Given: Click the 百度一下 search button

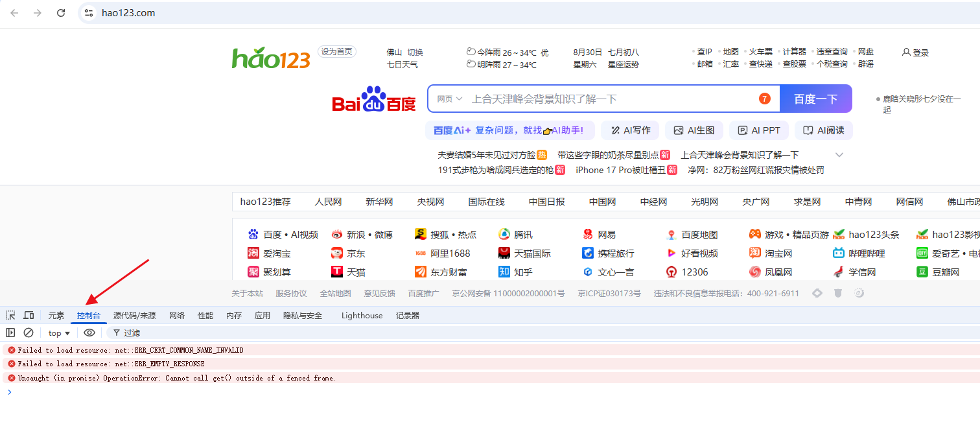Looking at the screenshot, I should 816,99.
